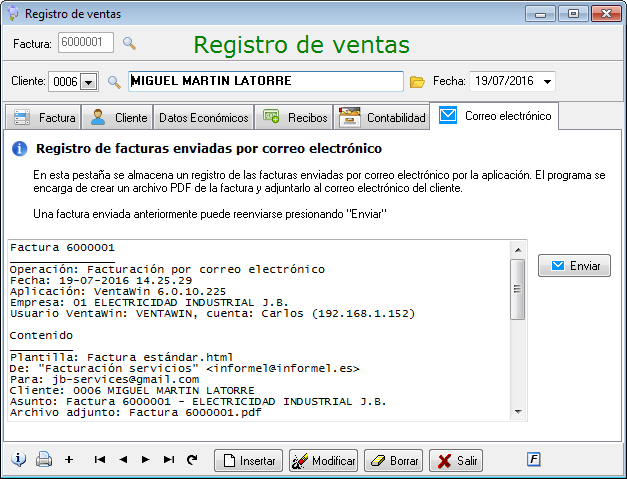Screen dimensions: 627x479
Task: Click the client name field MIGUEL MARTIN LATORRE
Action: [x=266, y=81]
